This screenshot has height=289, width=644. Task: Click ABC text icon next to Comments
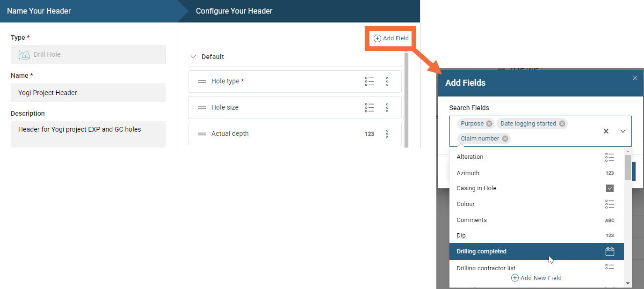[x=609, y=220]
